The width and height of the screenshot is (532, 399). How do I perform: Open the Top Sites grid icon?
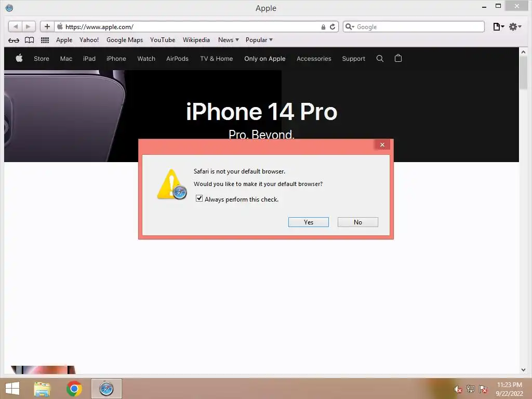(45, 40)
